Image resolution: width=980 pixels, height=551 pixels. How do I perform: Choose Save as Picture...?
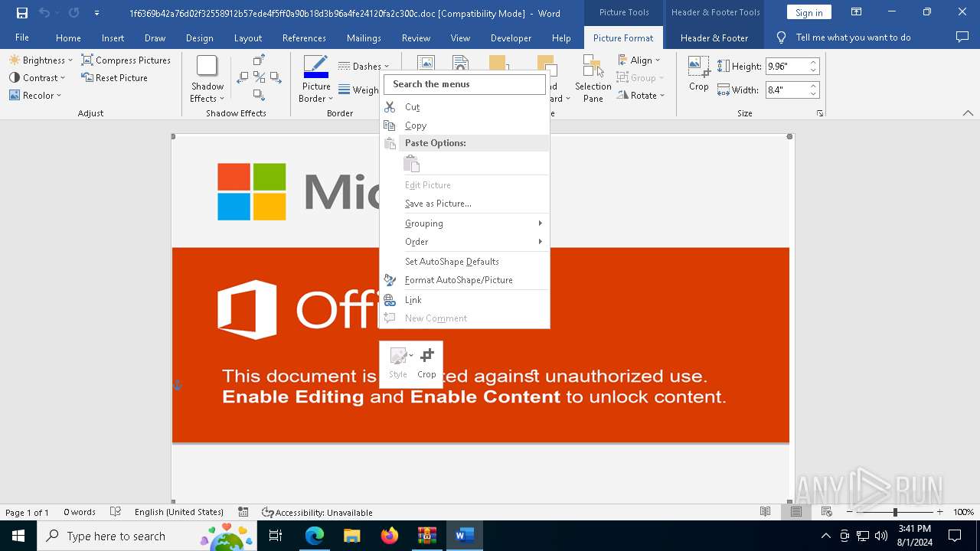click(465, 204)
